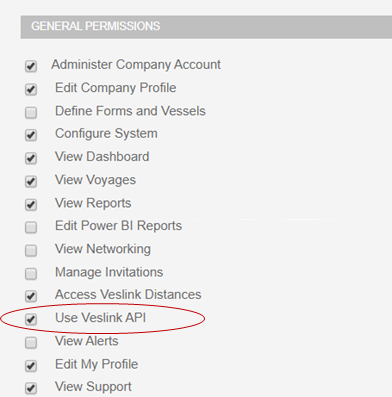Click the Manage Invitations label text
The height and width of the screenshot is (397, 392).
(109, 272)
